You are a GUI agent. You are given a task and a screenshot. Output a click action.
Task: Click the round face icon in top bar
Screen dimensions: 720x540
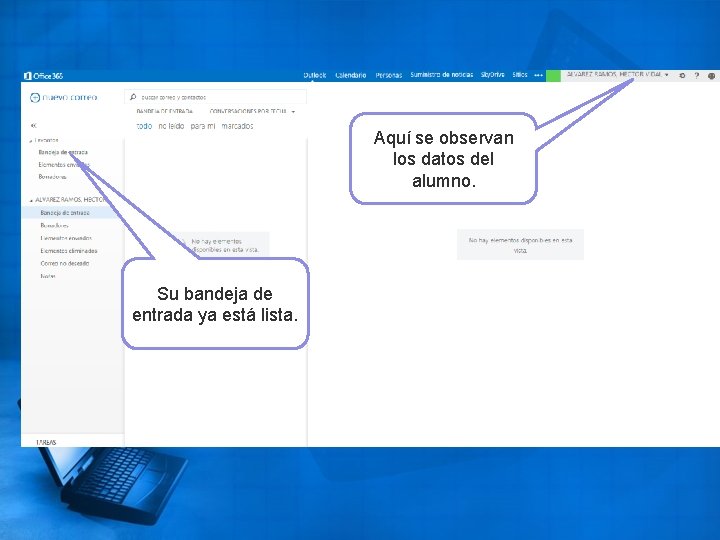pos(711,76)
